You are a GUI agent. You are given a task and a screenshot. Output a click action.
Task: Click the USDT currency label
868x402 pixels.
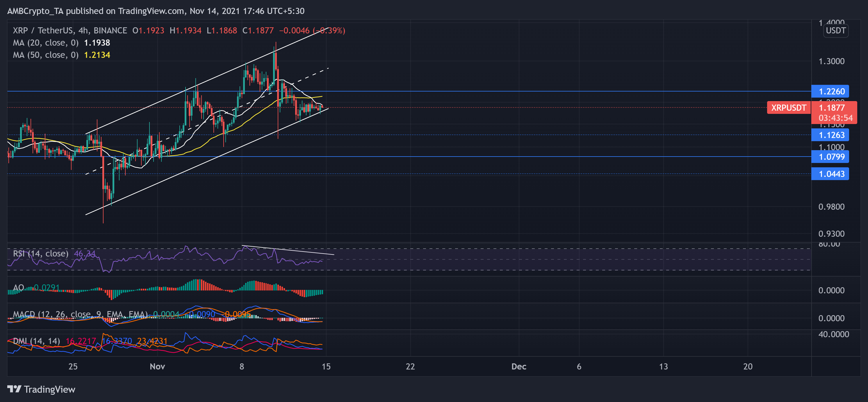836,30
